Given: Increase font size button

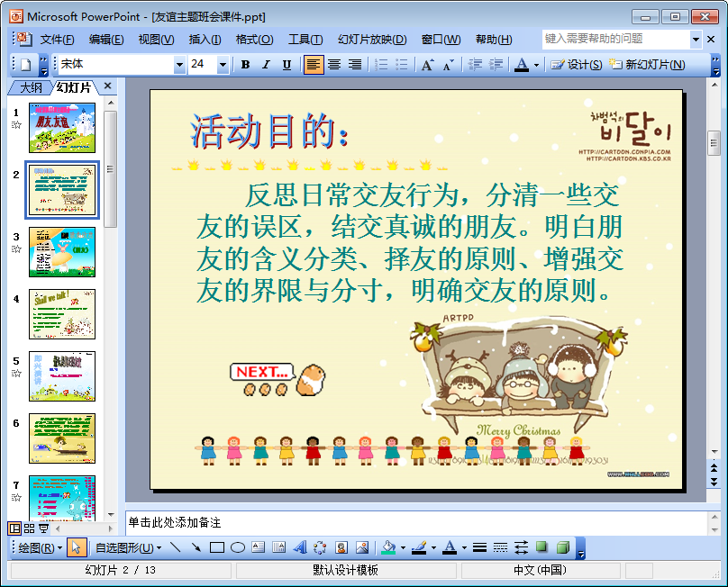Looking at the screenshot, I should (428, 65).
